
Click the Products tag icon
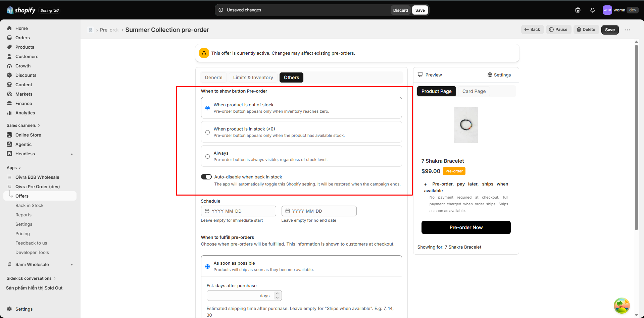(9, 47)
